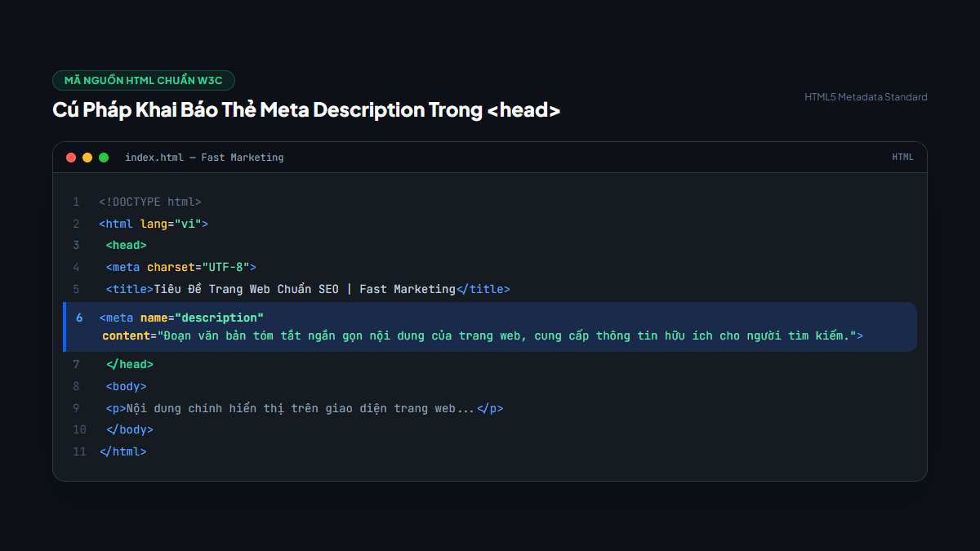Click the '<html lang="vi">' code line

coord(154,224)
